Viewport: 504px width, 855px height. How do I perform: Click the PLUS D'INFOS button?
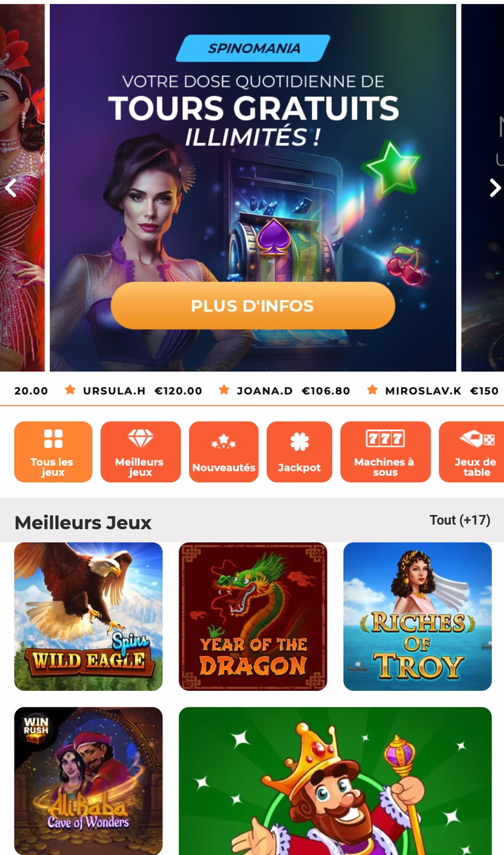pos(253,305)
